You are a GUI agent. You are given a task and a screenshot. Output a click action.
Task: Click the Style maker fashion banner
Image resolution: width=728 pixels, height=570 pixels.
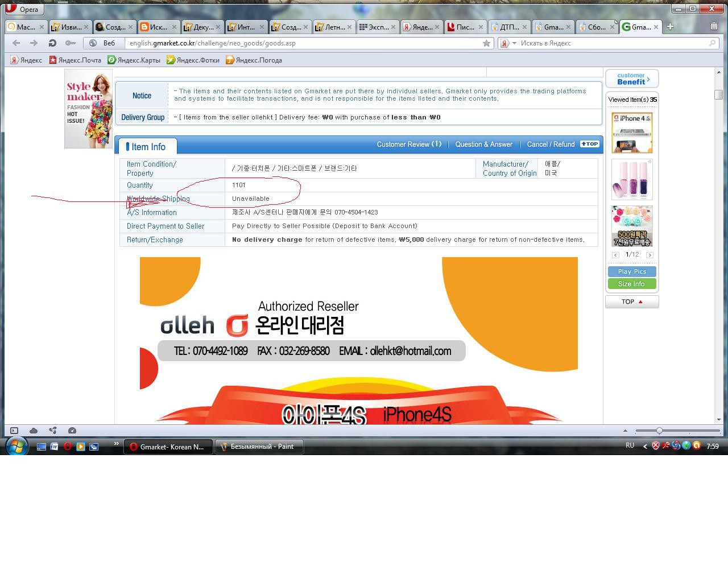click(88, 109)
